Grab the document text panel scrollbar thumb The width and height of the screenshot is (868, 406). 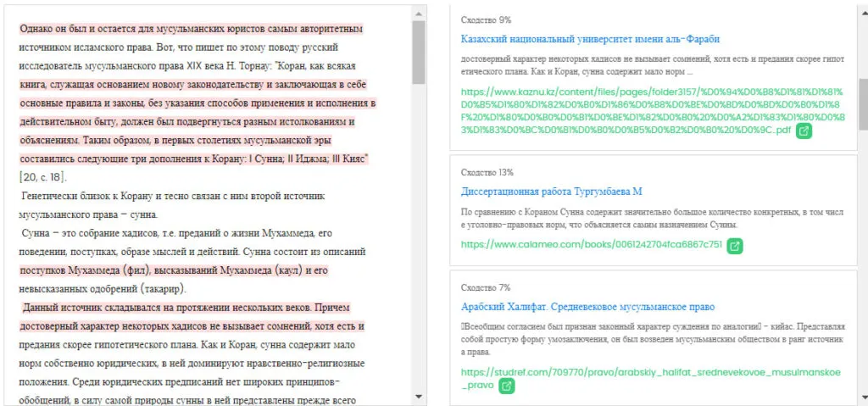419,51
